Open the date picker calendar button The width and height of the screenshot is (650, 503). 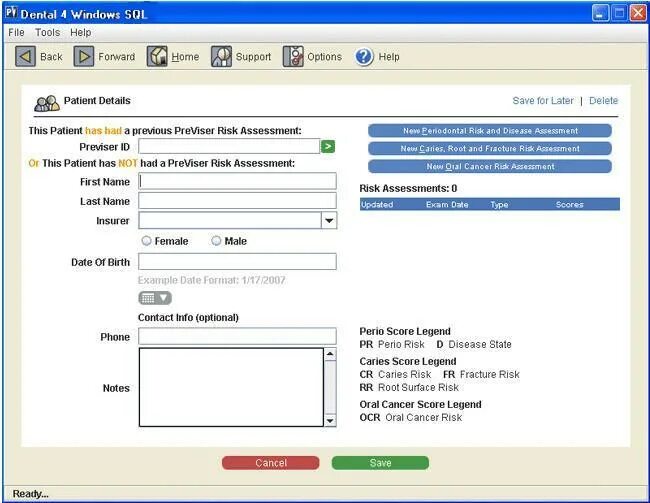(x=155, y=298)
